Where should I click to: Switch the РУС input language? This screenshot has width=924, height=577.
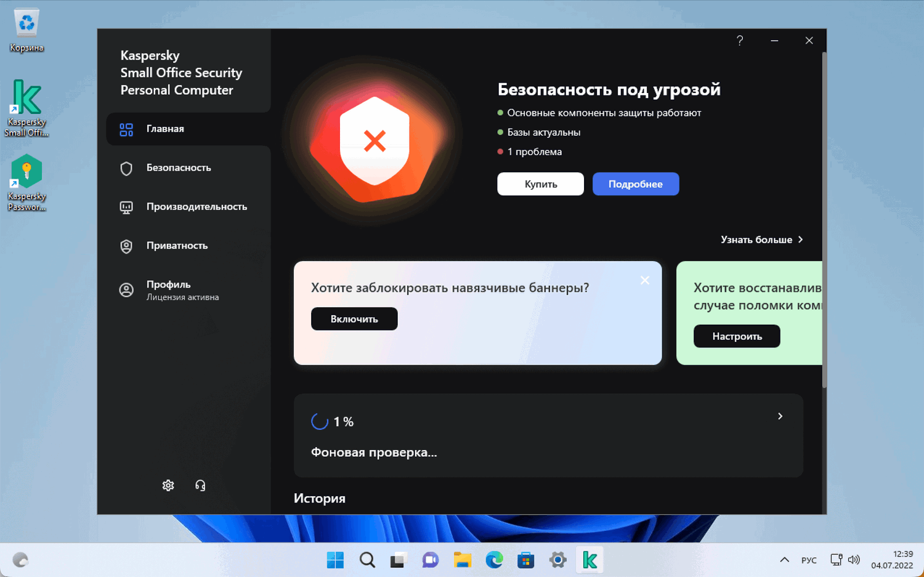[x=809, y=560]
